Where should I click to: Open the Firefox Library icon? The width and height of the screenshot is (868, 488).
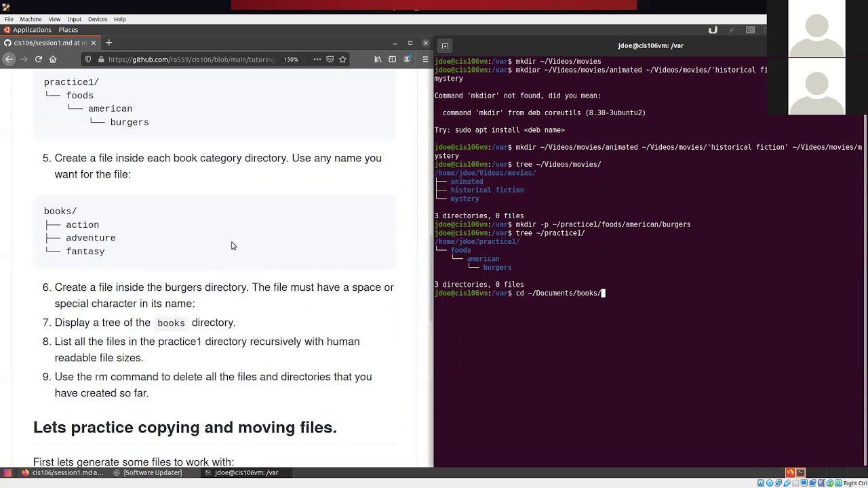click(378, 60)
